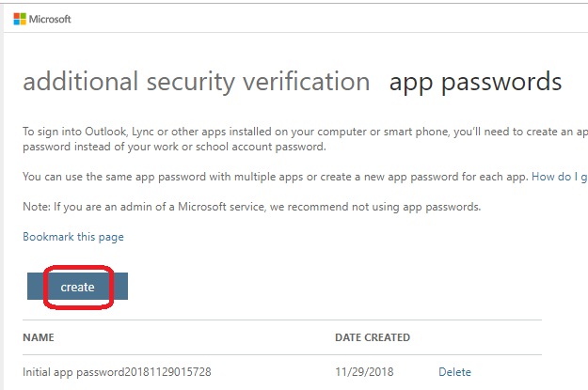Click the Microsoft four-square logo
Screen dimensions: 588x390
[x=20, y=19]
